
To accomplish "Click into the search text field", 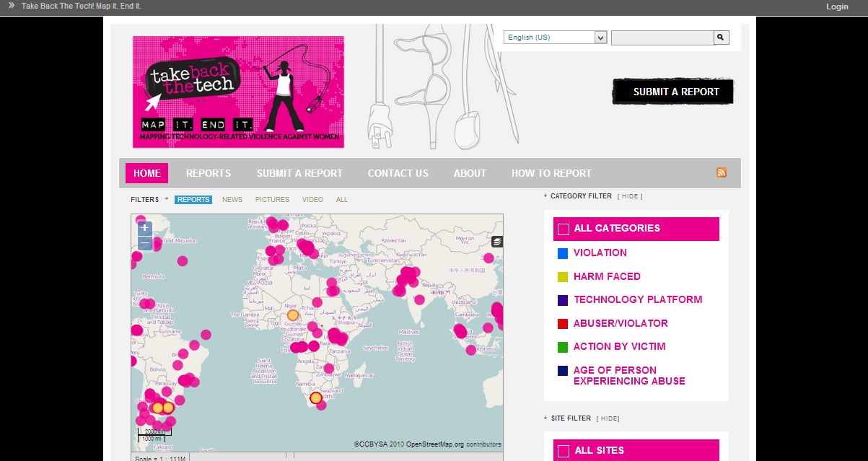I will 662,38.
